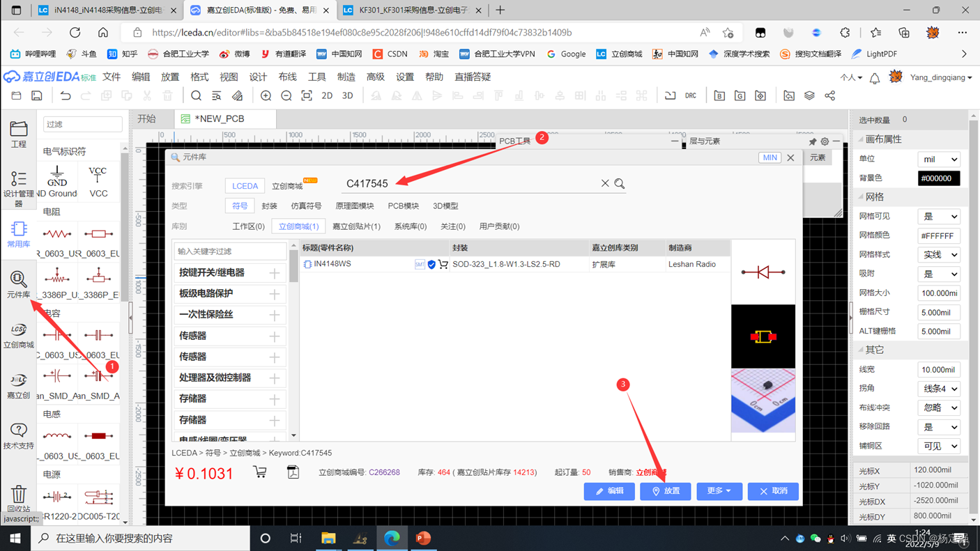Open the 网格样式 dropdown
Screen dimensions: 980x551
click(939, 255)
